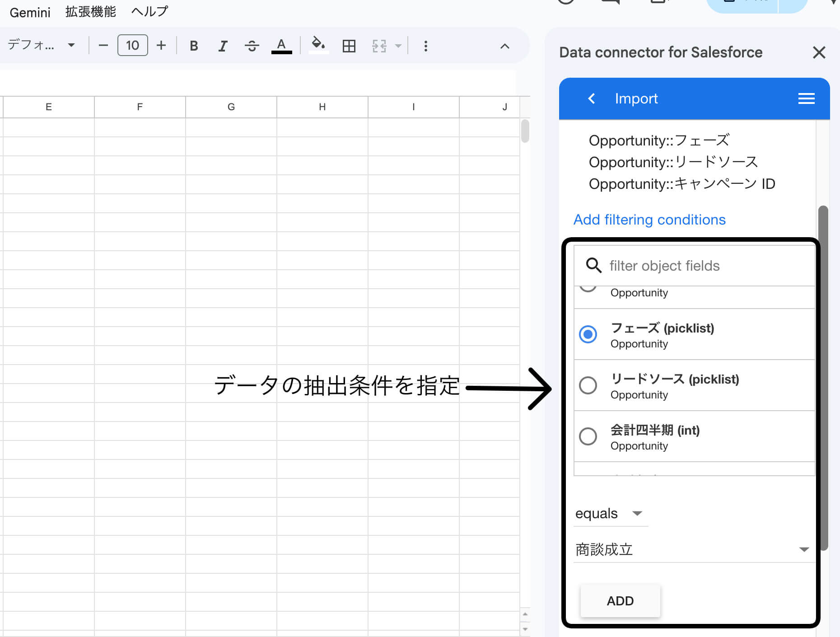Viewport: 840px width, 637px height.
Task: Go back using the Import panel arrow
Action: [592, 98]
